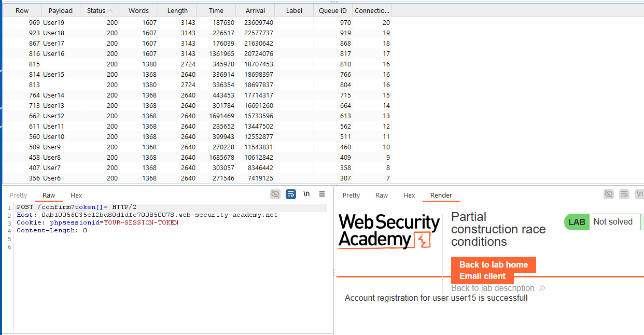Open request panel hamburger menu
This screenshot has height=335, width=644.
[x=322, y=194]
